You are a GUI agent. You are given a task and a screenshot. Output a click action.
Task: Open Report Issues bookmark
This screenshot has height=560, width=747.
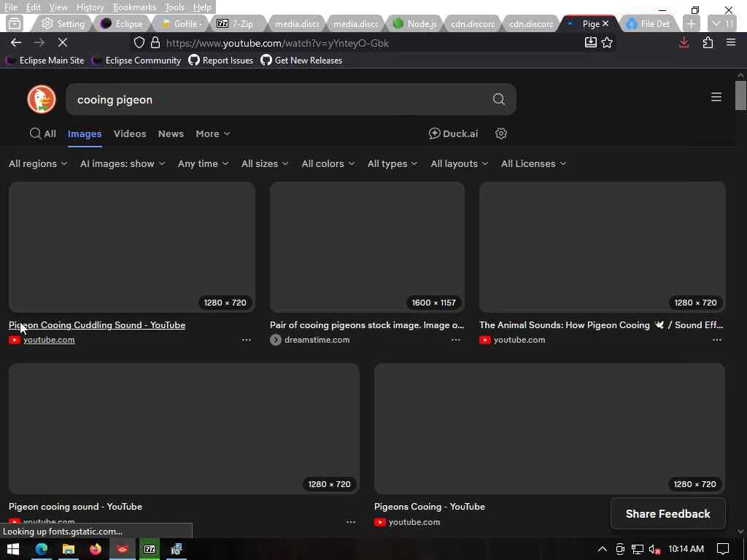tap(220, 61)
